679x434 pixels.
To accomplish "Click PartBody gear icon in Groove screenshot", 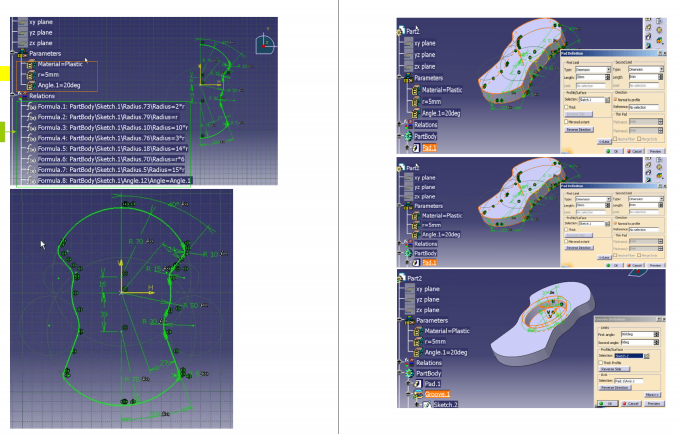I will (x=410, y=373).
